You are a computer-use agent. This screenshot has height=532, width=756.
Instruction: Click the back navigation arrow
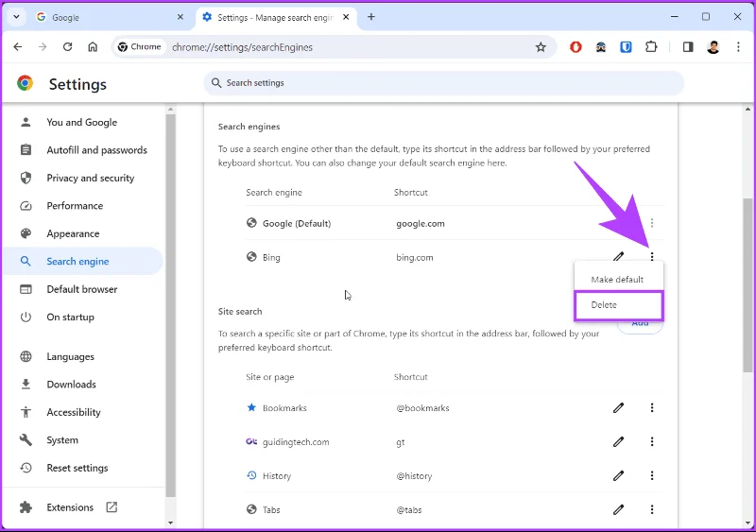point(18,47)
